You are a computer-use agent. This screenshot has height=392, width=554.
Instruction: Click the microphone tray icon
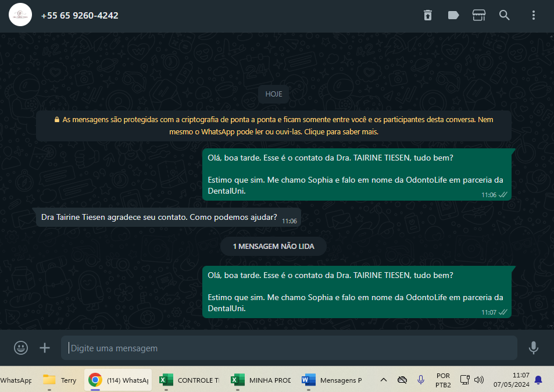420,380
